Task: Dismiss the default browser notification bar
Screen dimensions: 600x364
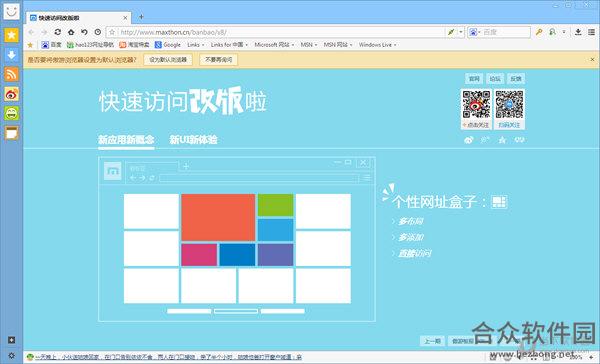Action: (x=592, y=59)
